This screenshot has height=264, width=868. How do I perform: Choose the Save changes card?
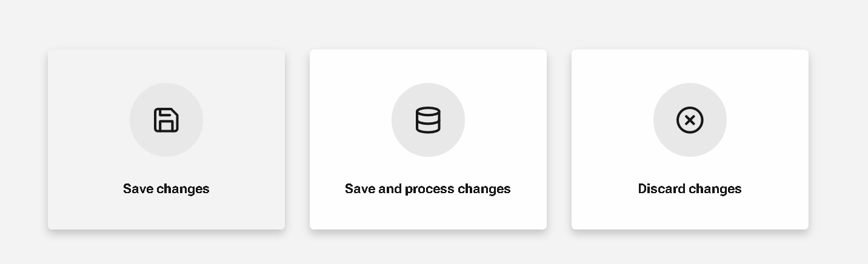166,139
